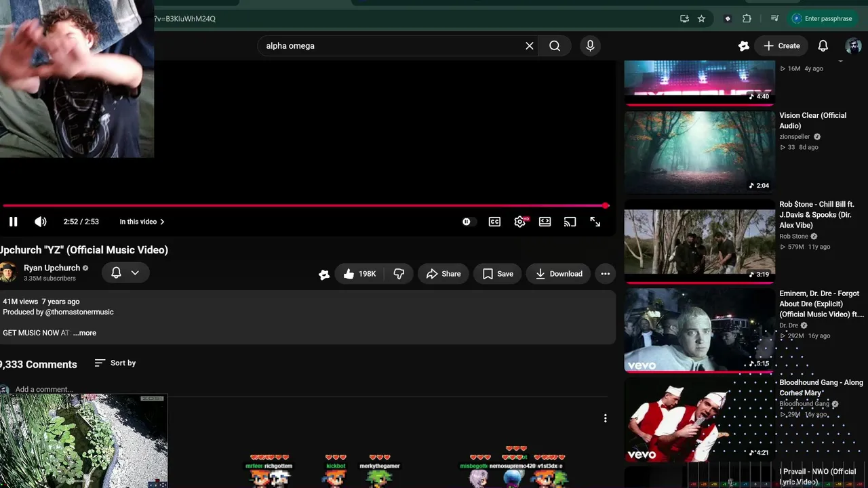
Task: Open the Create menu
Action: (x=782, y=46)
